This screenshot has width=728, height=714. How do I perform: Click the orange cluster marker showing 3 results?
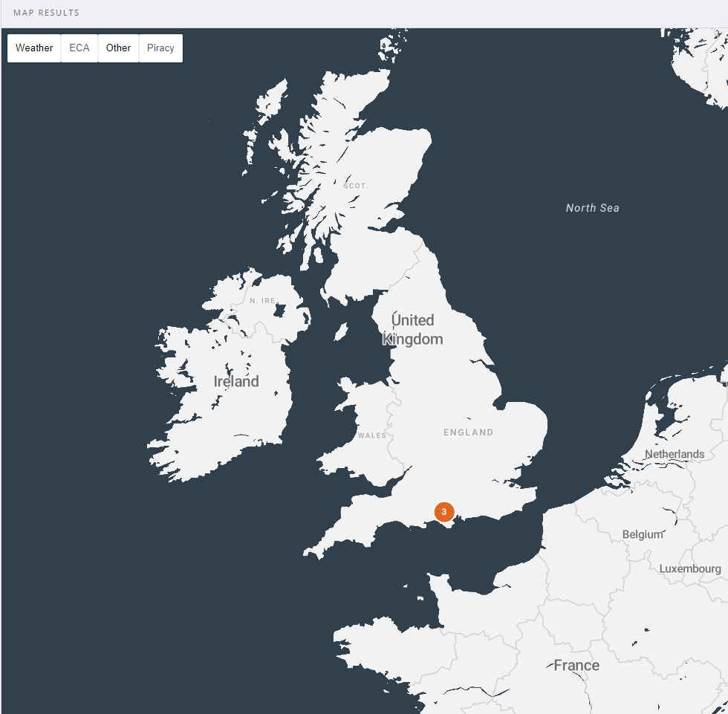pyautogui.click(x=443, y=512)
